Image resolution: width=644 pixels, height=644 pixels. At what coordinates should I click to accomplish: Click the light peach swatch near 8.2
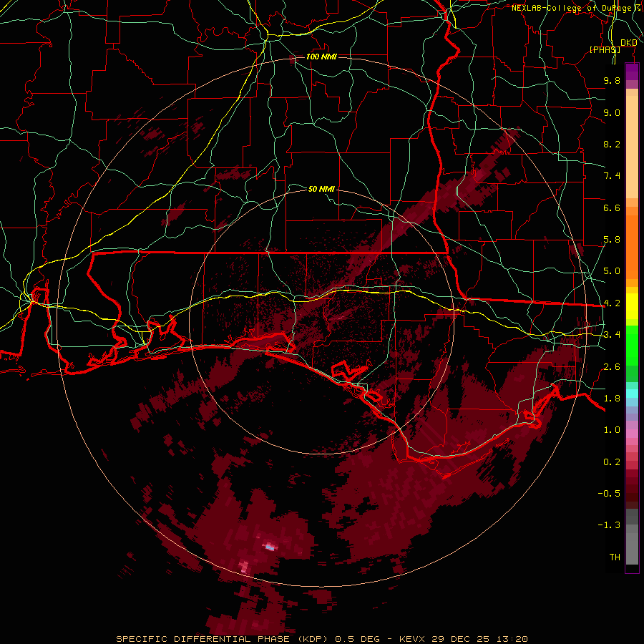pos(632,147)
